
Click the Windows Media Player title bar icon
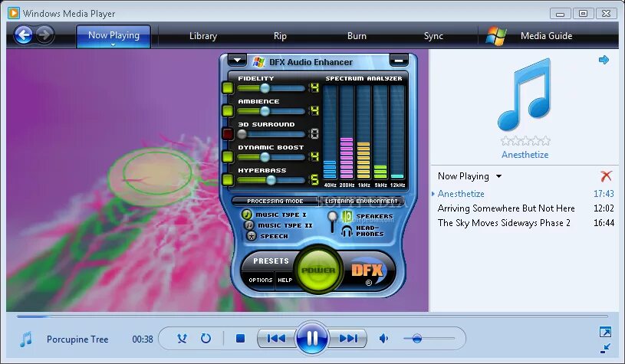click(13, 13)
